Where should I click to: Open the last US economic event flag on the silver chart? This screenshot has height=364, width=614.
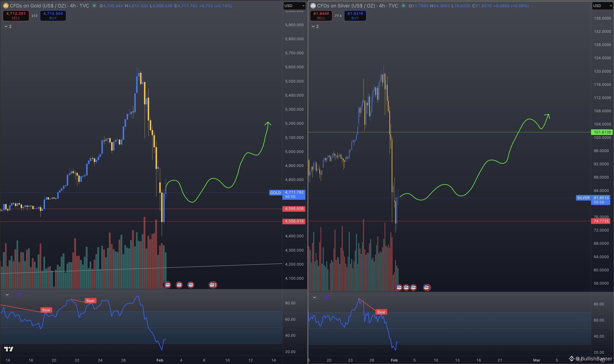click(x=427, y=287)
